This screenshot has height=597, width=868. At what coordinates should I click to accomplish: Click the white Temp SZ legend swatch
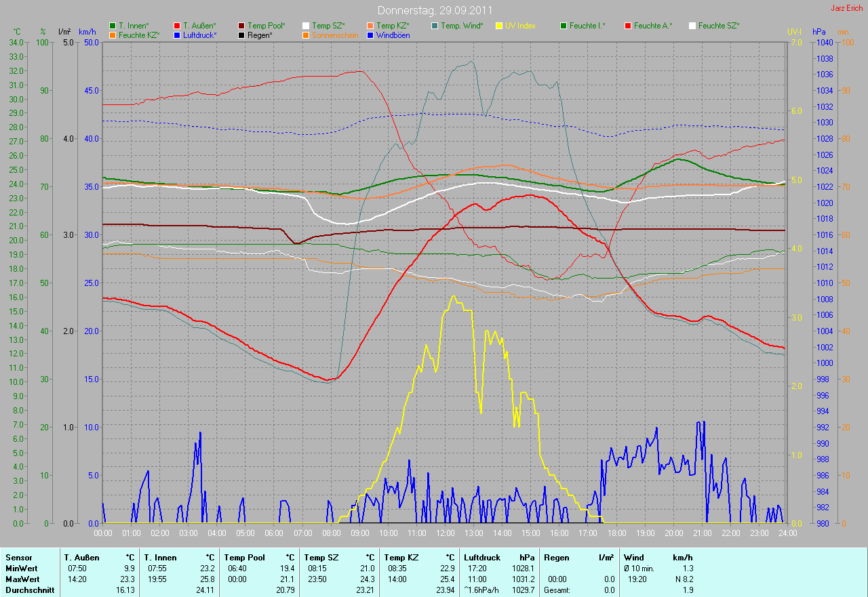[307, 26]
